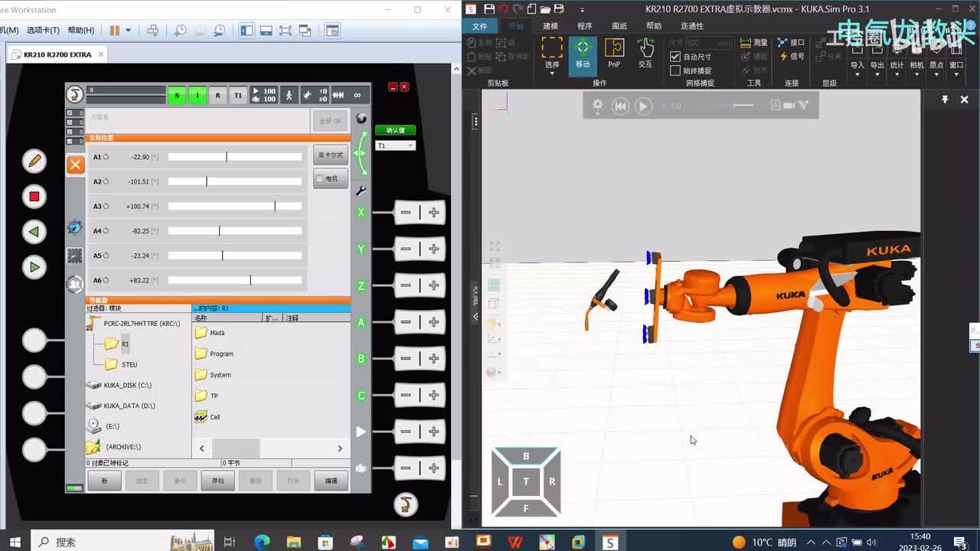This screenshot has width=980, height=551.
Task: Click the green 确认键 enabling switch button
Action: 395,130
